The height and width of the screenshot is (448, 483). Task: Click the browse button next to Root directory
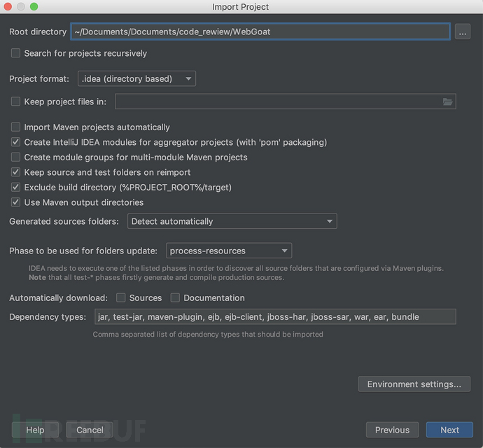462,31
